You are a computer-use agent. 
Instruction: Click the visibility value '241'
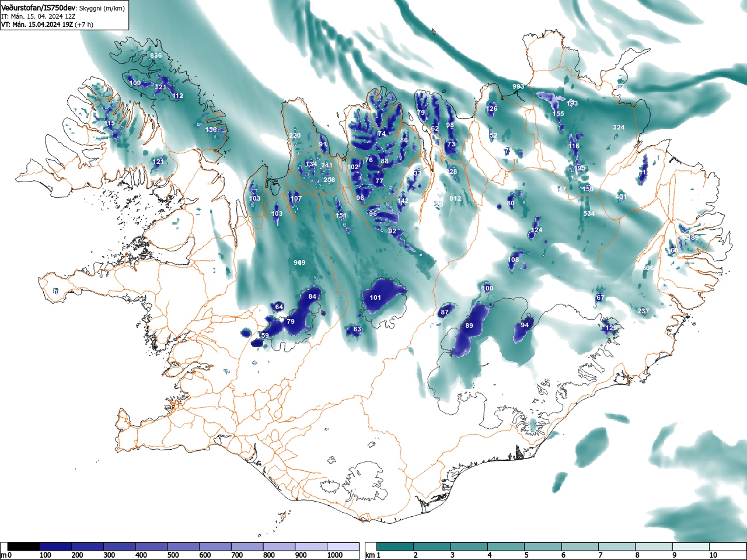pyautogui.click(x=327, y=166)
